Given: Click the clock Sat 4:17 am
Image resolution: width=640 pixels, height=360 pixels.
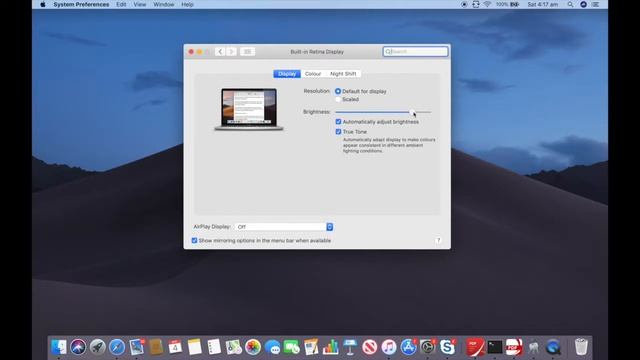Looking at the screenshot, I should [x=542, y=4].
